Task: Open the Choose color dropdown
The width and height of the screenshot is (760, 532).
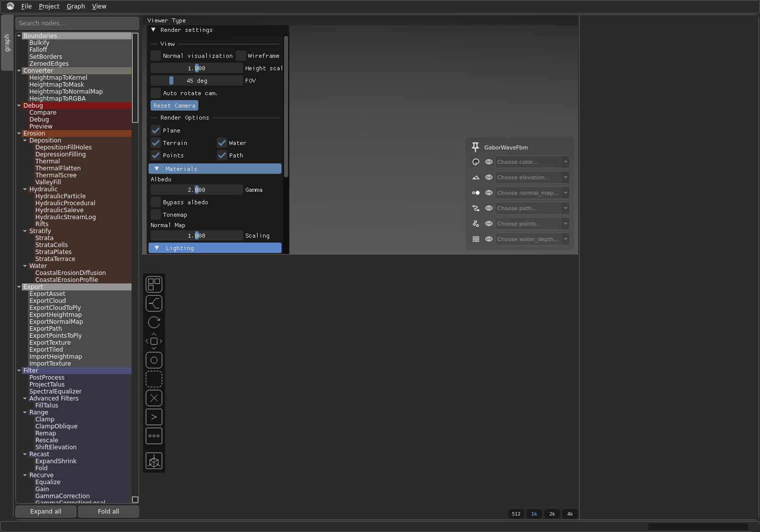Action: click(532, 162)
